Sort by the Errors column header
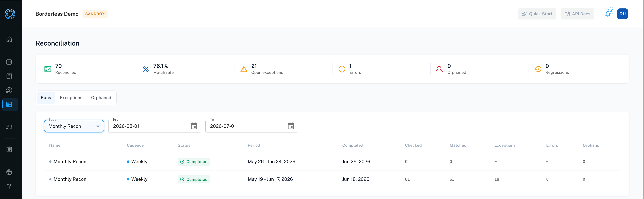Screen dimensions: 644x199 point(552,145)
